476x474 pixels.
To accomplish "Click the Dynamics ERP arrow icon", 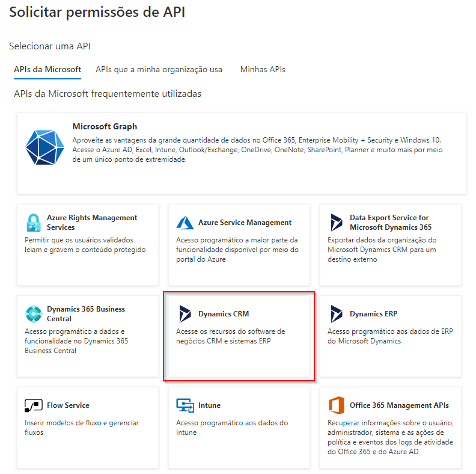I will click(x=337, y=314).
